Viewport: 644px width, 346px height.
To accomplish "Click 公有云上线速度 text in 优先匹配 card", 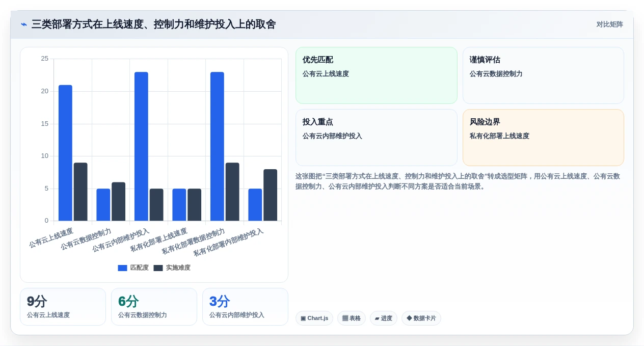I will pos(326,74).
